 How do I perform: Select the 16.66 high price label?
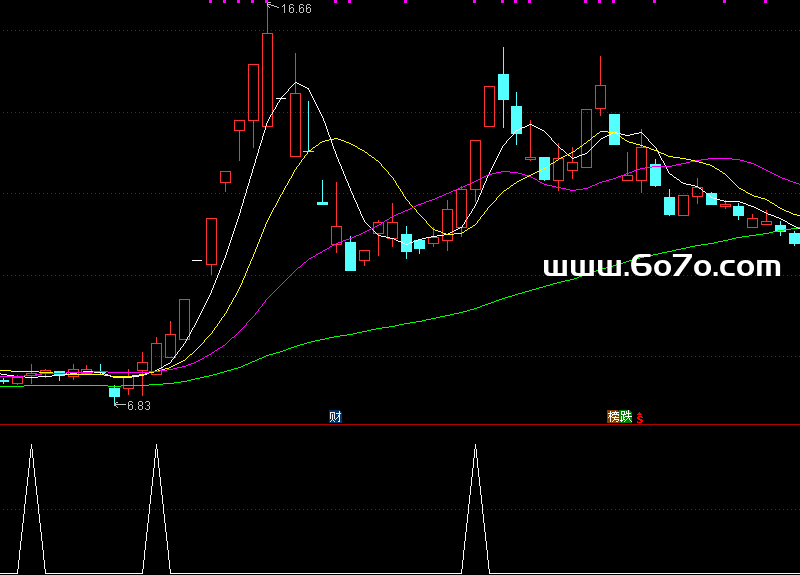click(296, 9)
